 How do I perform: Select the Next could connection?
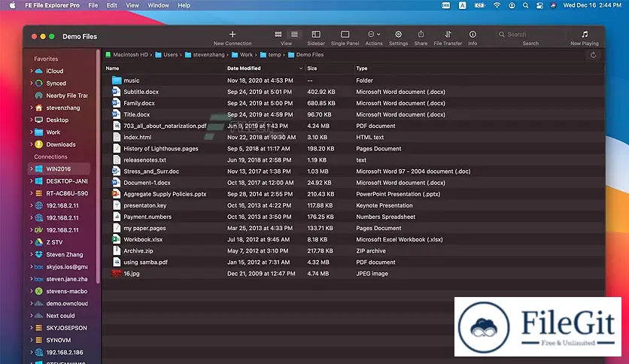(x=60, y=316)
